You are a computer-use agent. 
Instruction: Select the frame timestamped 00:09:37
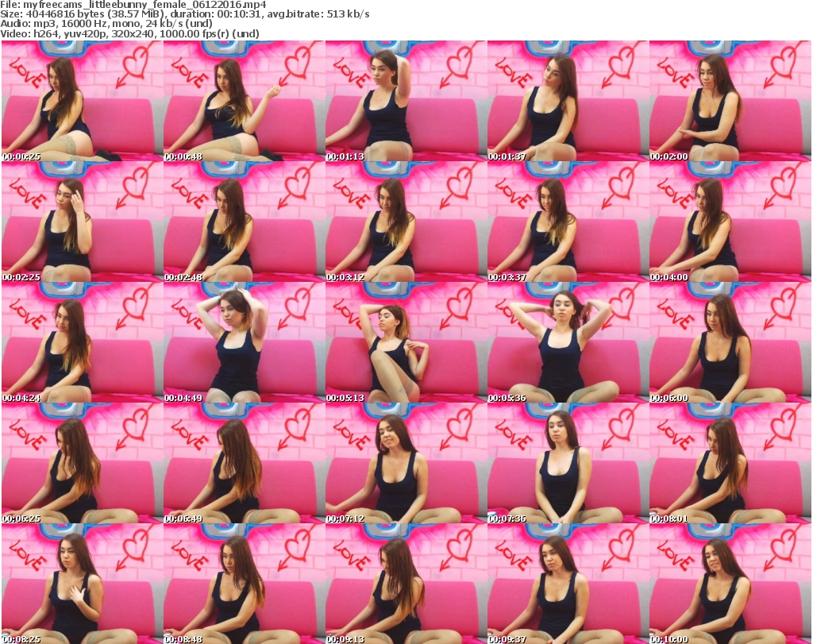coord(568,584)
